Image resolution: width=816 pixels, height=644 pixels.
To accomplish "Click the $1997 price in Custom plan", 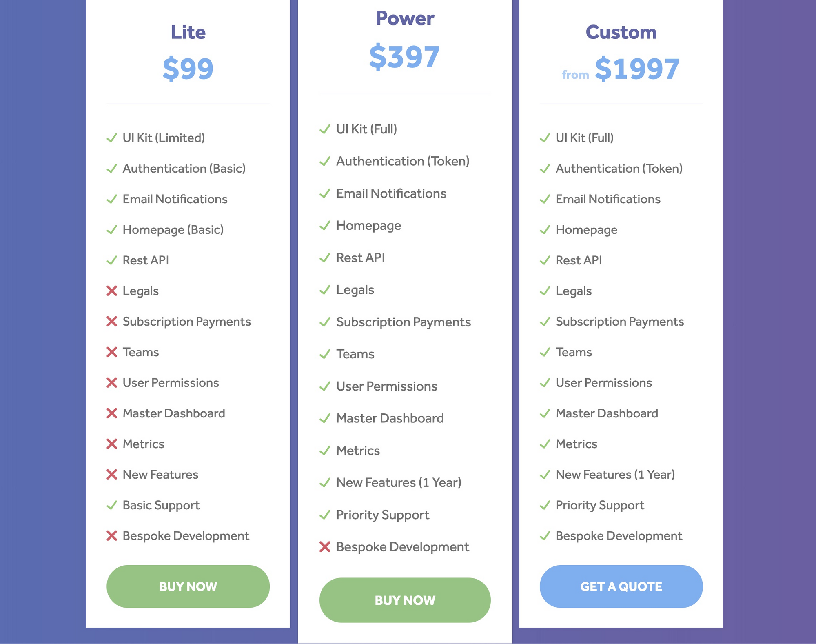I will (637, 69).
